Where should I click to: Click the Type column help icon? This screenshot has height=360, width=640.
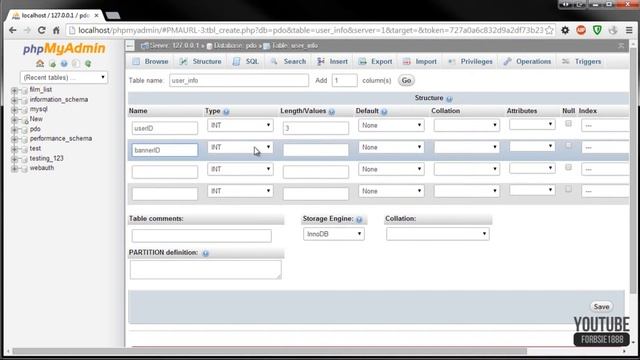point(226,111)
